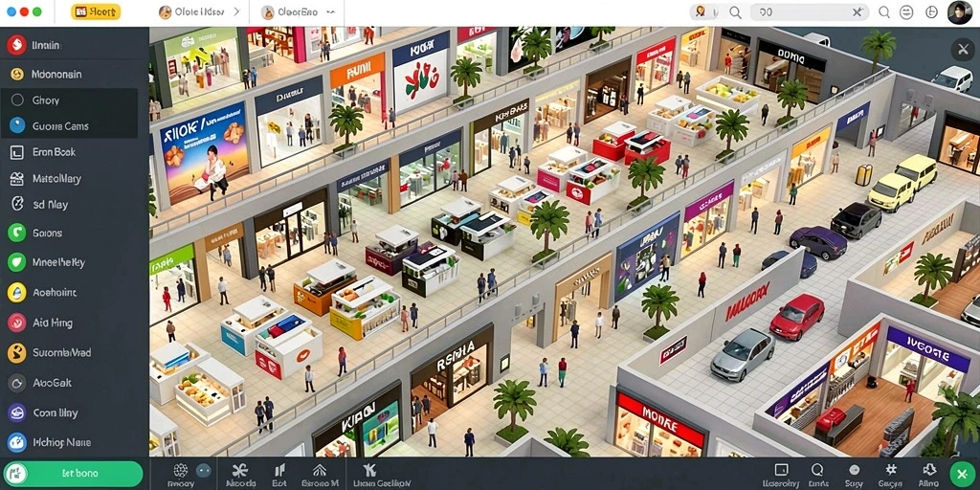Toggle the round dot icon in bottom-right toolbar
This screenshot has height=490, width=980.
click(855, 470)
